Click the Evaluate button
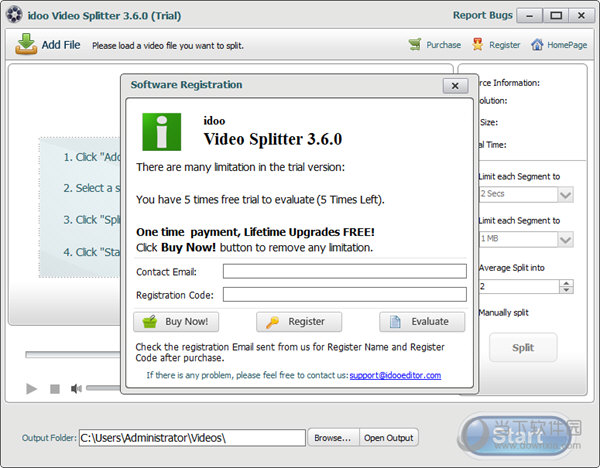The height and width of the screenshot is (468, 600). click(422, 322)
